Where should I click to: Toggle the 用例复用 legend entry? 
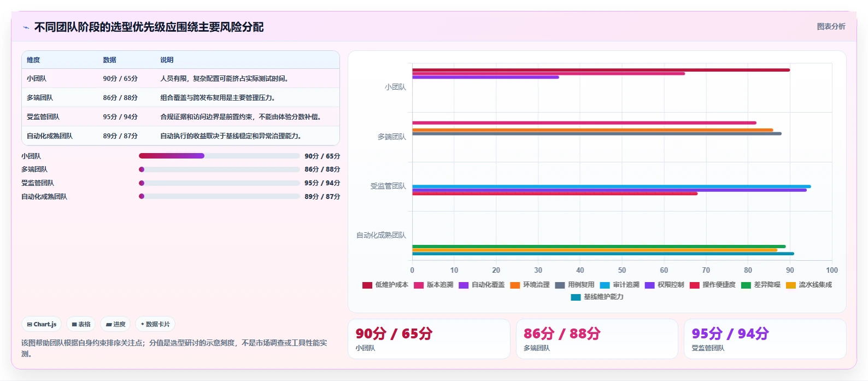pyautogui.click(x=574, y=285)
